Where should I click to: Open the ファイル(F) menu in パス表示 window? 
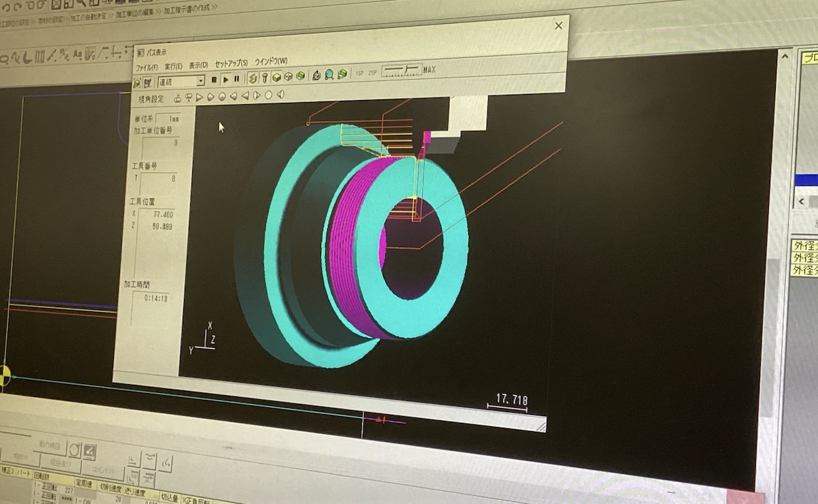[147, 67]
